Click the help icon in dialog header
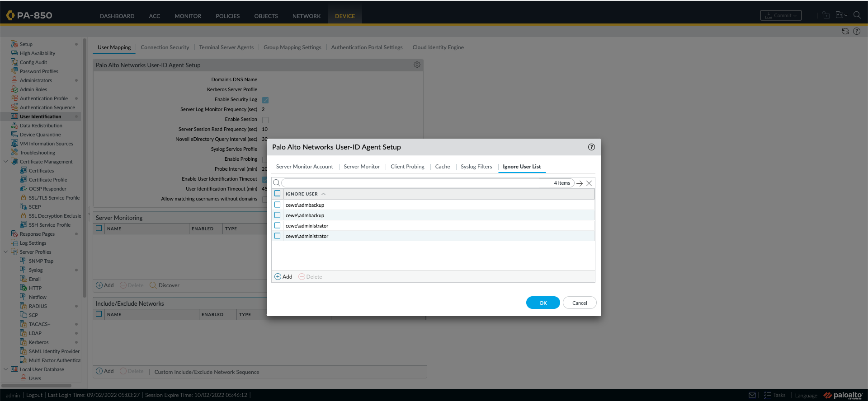The height and width of the screenshot is (401, 868). tap(591, 147)
